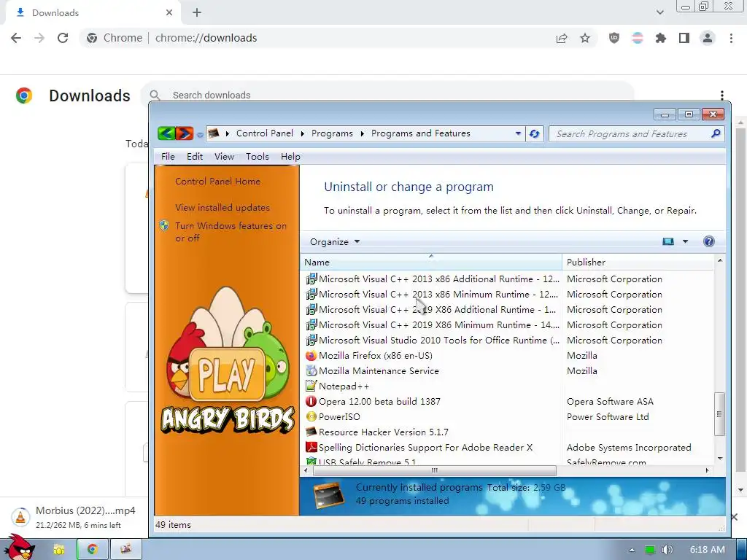Open the File menu
The height and width of the screenshot is (560, 747).
click(168, 157)
